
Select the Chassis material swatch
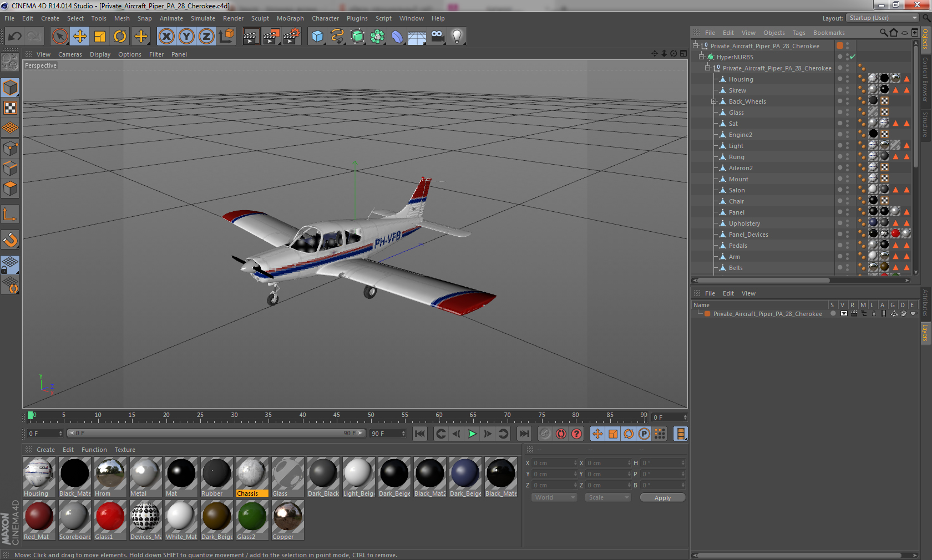tap(252, 477)
